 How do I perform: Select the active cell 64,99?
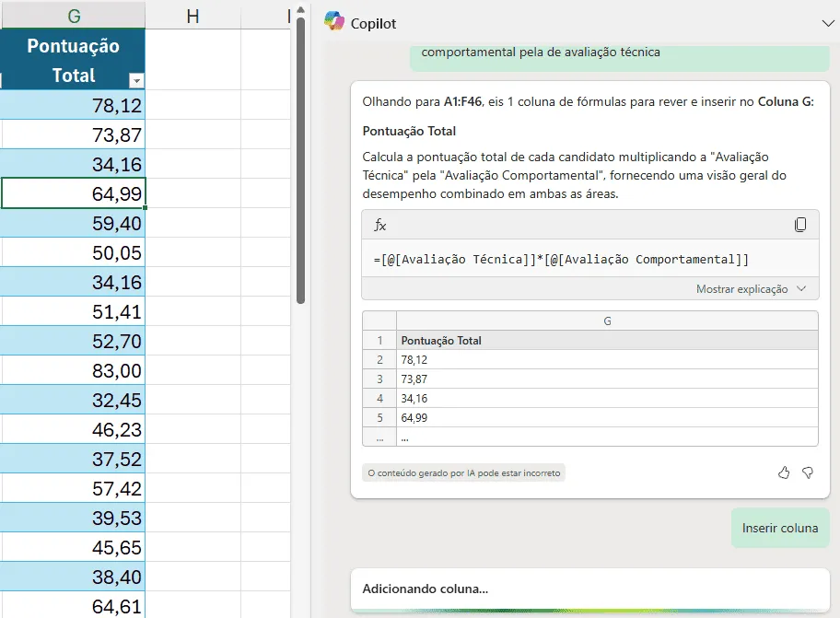pos(73,193)
